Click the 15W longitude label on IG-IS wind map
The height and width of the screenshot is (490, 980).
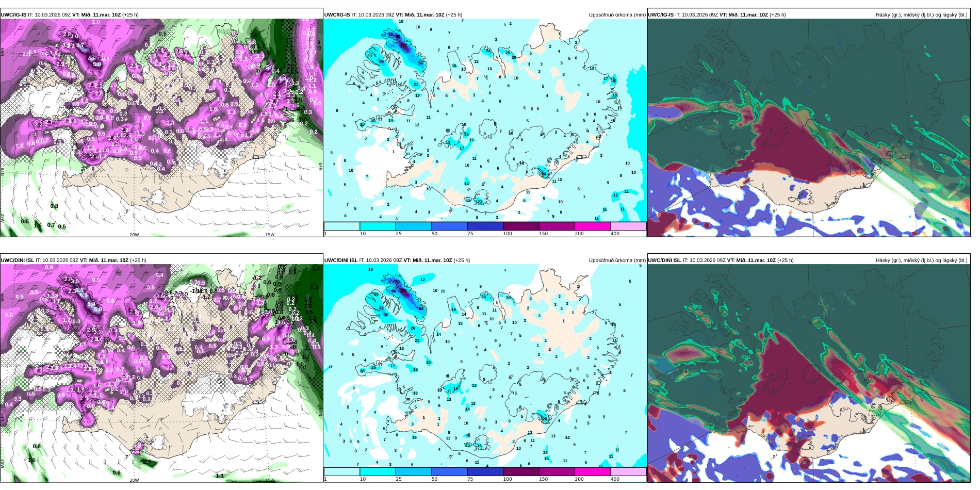[270, 235]
